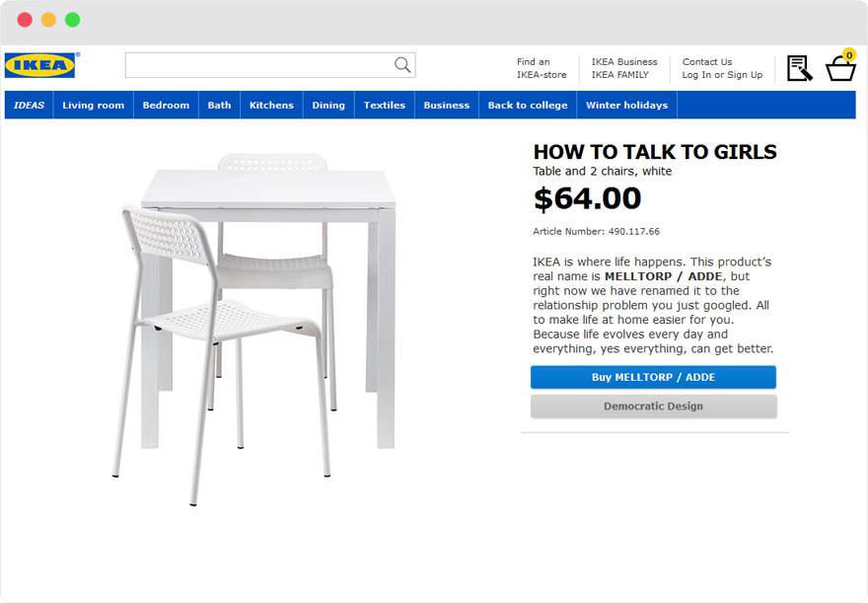This screenshot has height=603, width=868.
Task: Select the Dining tab
Action: [327, 105]
